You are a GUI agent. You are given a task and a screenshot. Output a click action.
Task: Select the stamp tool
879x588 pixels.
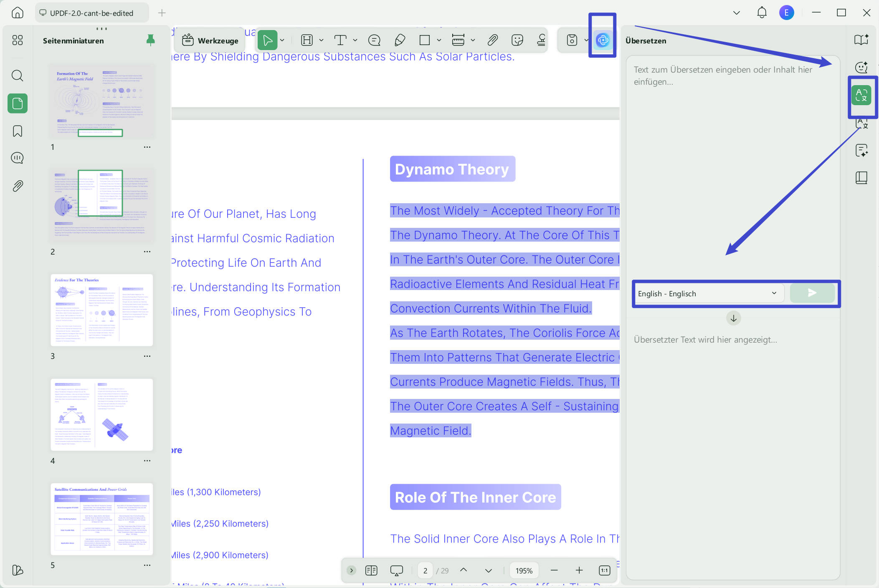[x=541, y=40]
